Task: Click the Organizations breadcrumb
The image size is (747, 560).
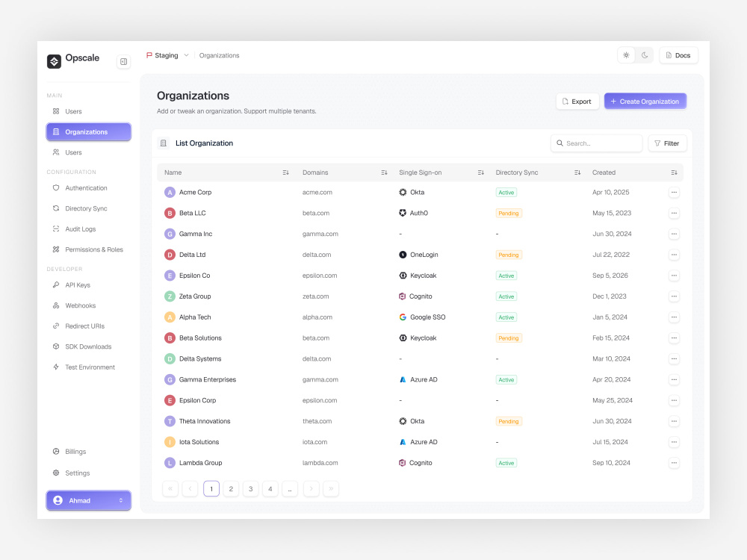Action: pyautogui.click(x=219, y=55)
